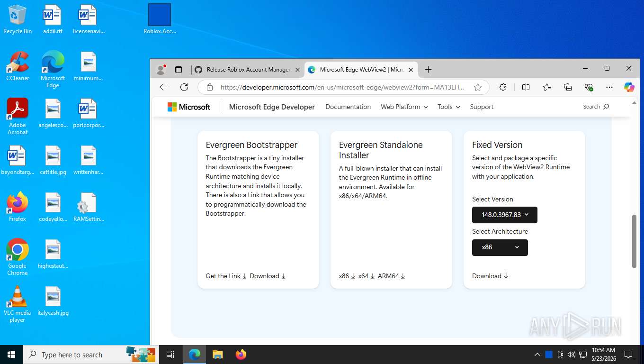
Task: Add page to favorites star
Action: (478, 87)
